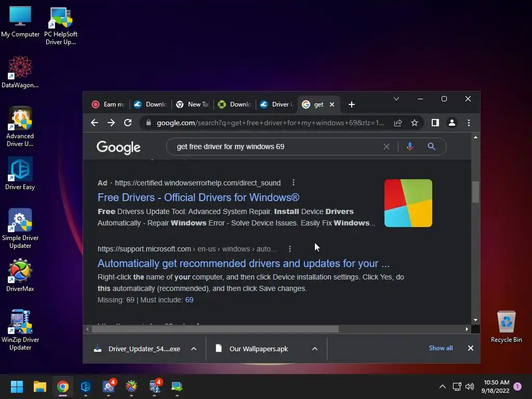Screen dimensions: 532x399
Task: Open options for the windowserrorhelp ad
Action: click(293, 183)
